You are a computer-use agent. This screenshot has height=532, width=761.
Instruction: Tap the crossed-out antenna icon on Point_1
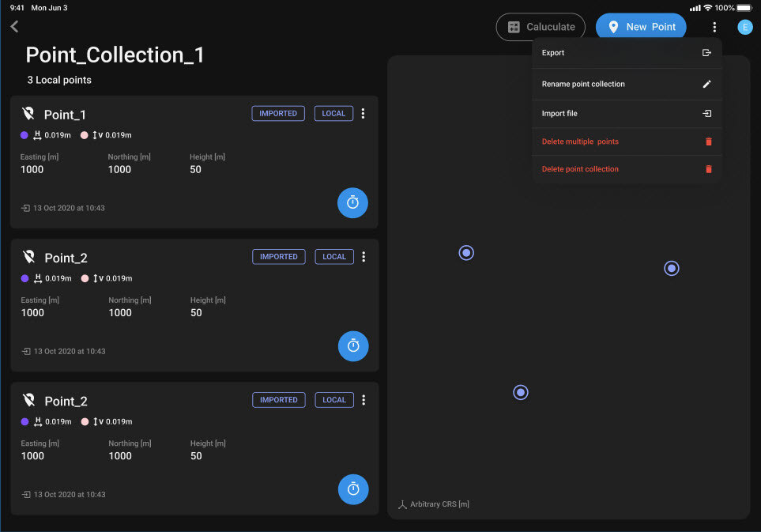pyautogui.click(x=30, y=113)
